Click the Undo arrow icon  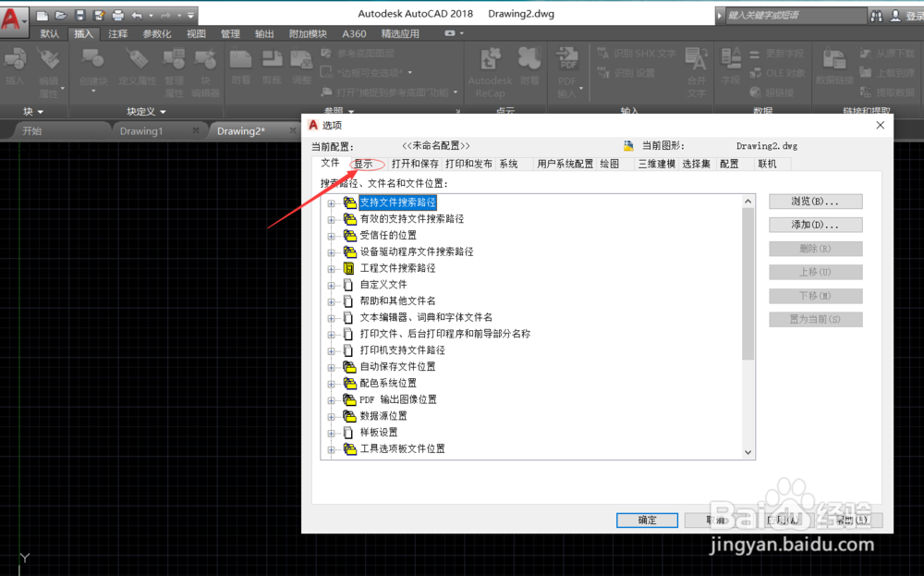[137, 16]
